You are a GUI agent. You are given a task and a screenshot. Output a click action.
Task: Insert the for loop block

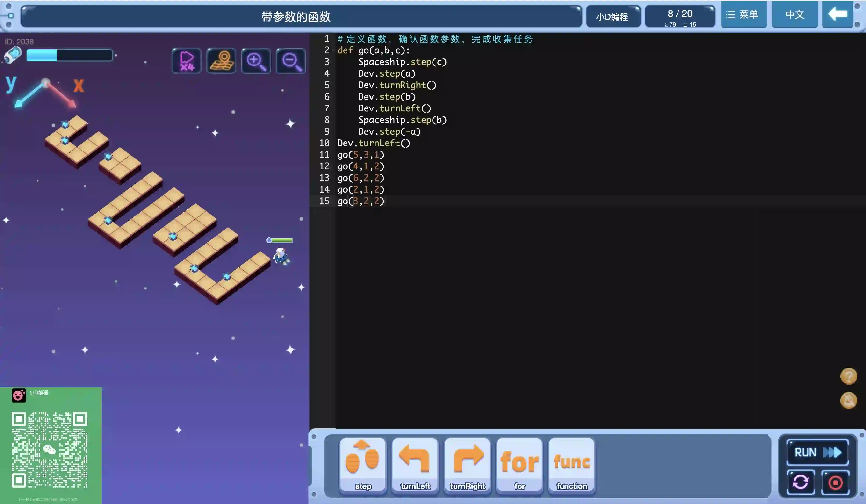click(520, 464)
